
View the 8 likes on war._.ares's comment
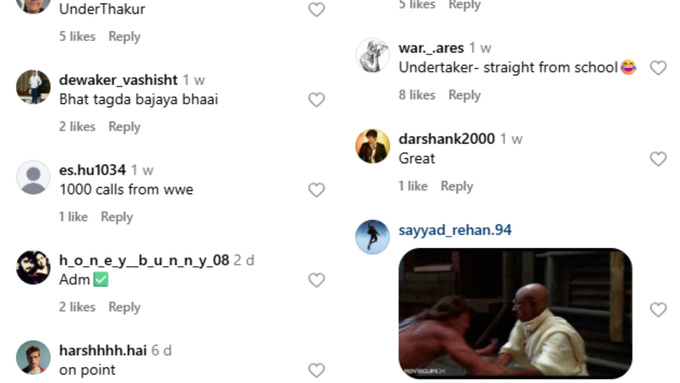(x=417, y=95)
